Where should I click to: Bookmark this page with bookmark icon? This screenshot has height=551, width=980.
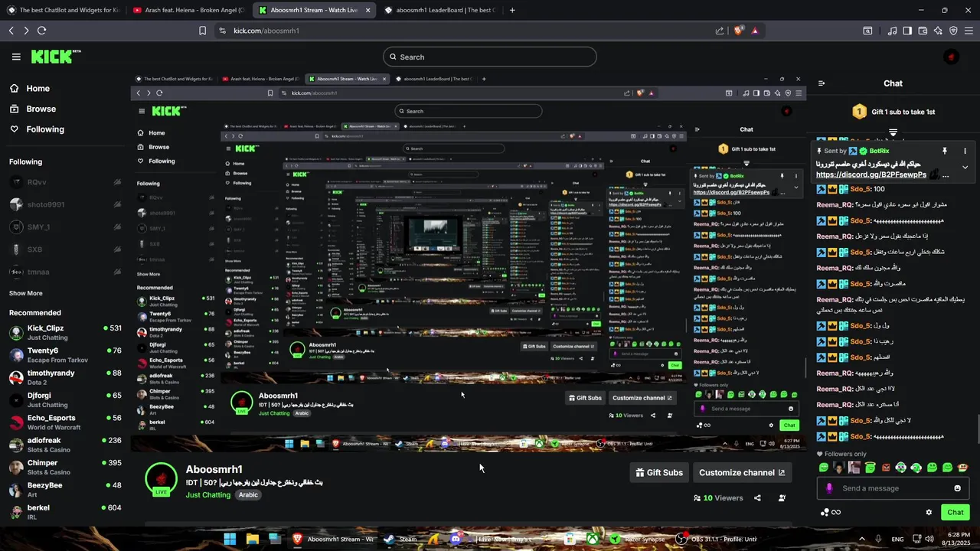(x=202, y=31)
